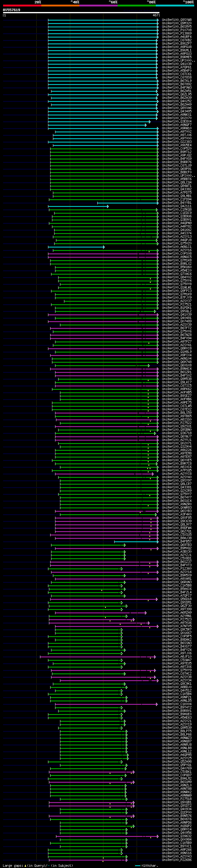Select the UniRef100_Q40252 label
The width and height of the screenshot is (197, 868).
177,101
